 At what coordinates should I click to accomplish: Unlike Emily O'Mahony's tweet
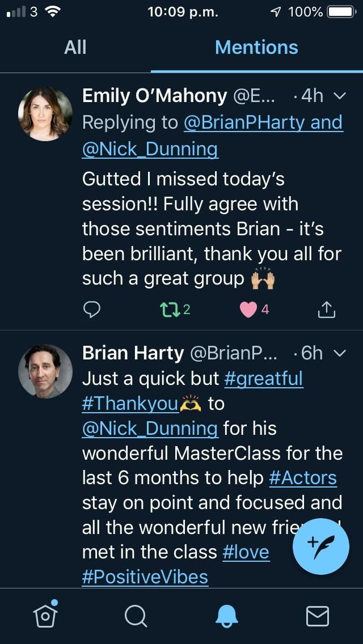coord(248,309)
